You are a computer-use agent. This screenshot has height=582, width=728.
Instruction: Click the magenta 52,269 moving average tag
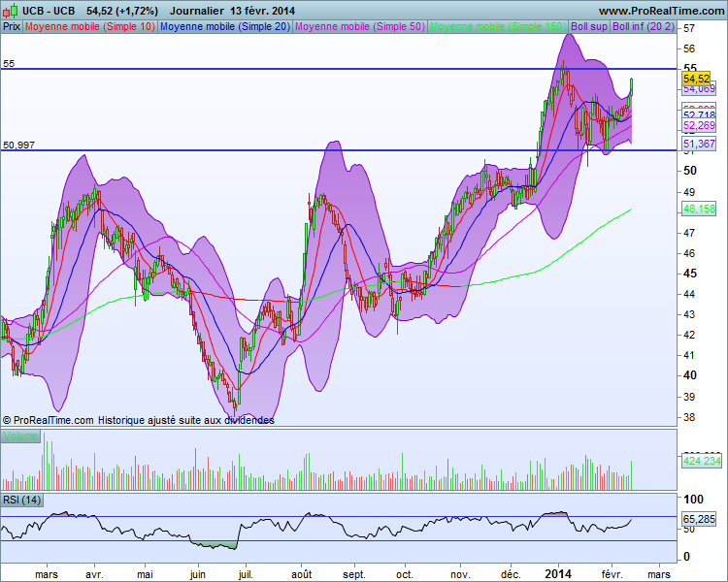[x=699, y=125]
